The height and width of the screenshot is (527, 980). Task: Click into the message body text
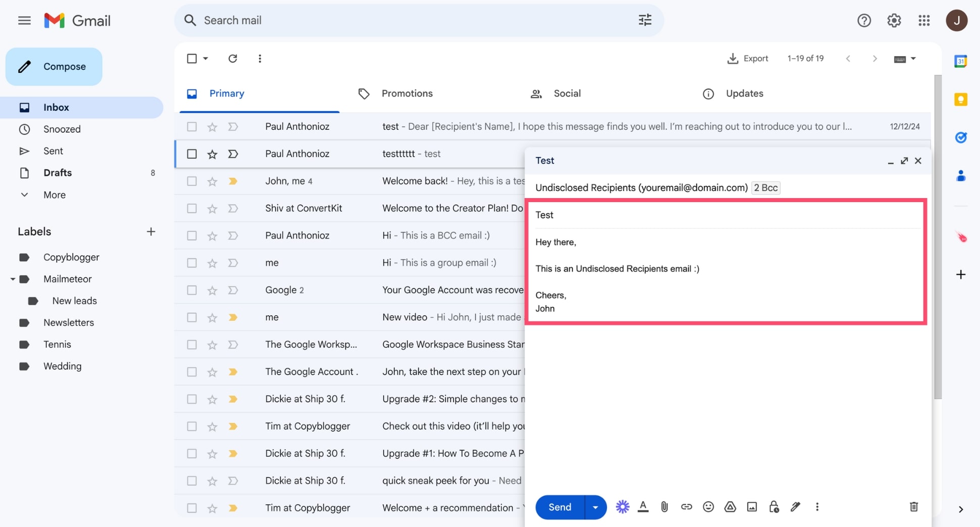click(x=727, y=275)
